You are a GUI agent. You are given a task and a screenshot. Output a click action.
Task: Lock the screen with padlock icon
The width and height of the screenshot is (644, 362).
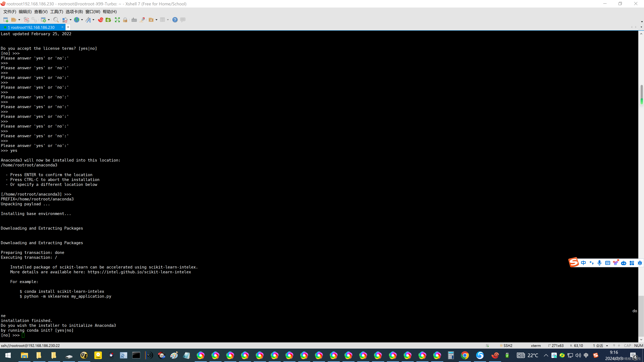pos(125,20)
